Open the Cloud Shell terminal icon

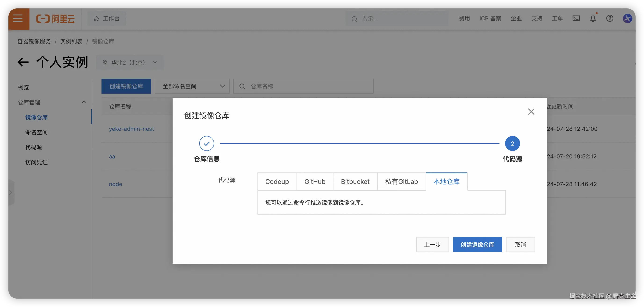tap(576, 18)
